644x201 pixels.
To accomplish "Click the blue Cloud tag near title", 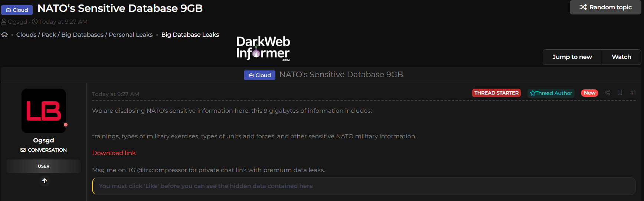I will (x=17, y=10).
